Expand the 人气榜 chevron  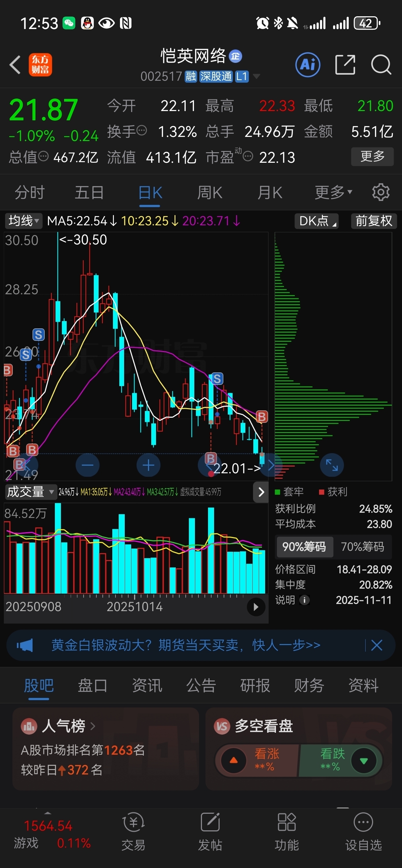pos(93,726)
